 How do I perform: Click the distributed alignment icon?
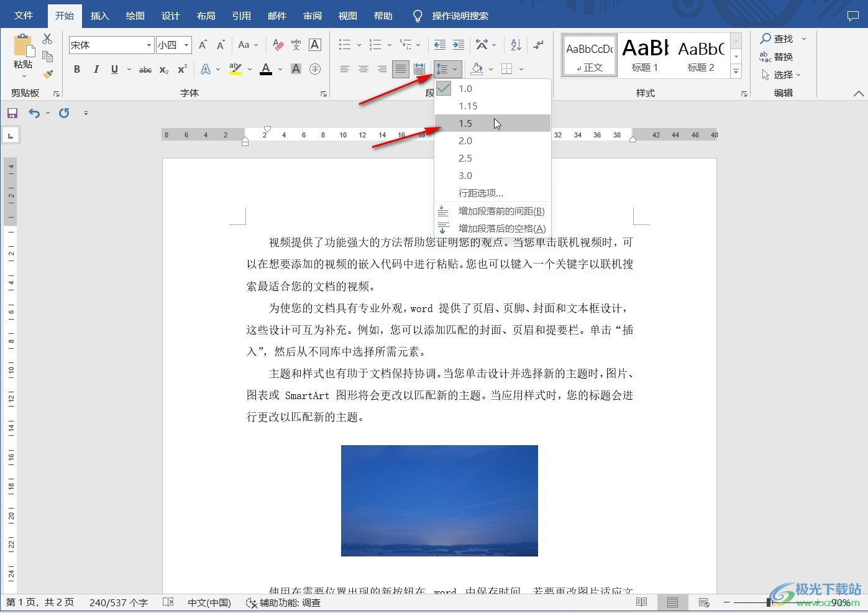(419, 69)
